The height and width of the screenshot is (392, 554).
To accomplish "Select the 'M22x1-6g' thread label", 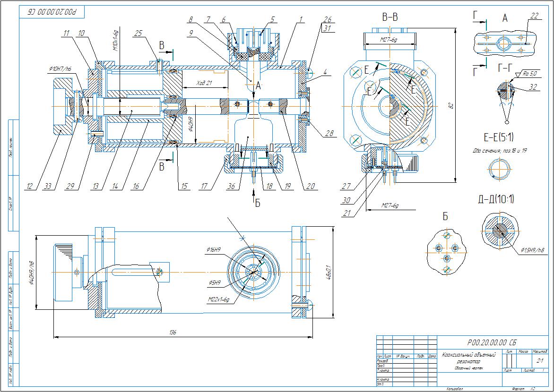I will point(219,300).
